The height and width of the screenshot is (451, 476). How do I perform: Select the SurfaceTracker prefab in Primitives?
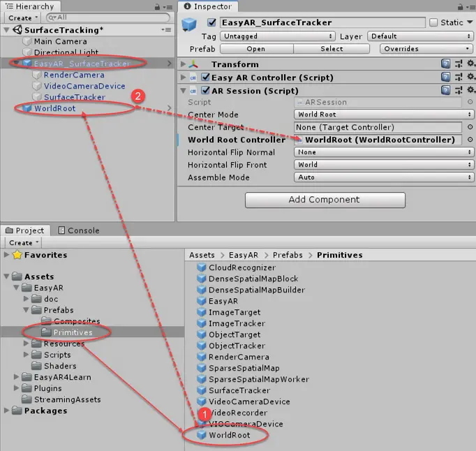point(233,390)
